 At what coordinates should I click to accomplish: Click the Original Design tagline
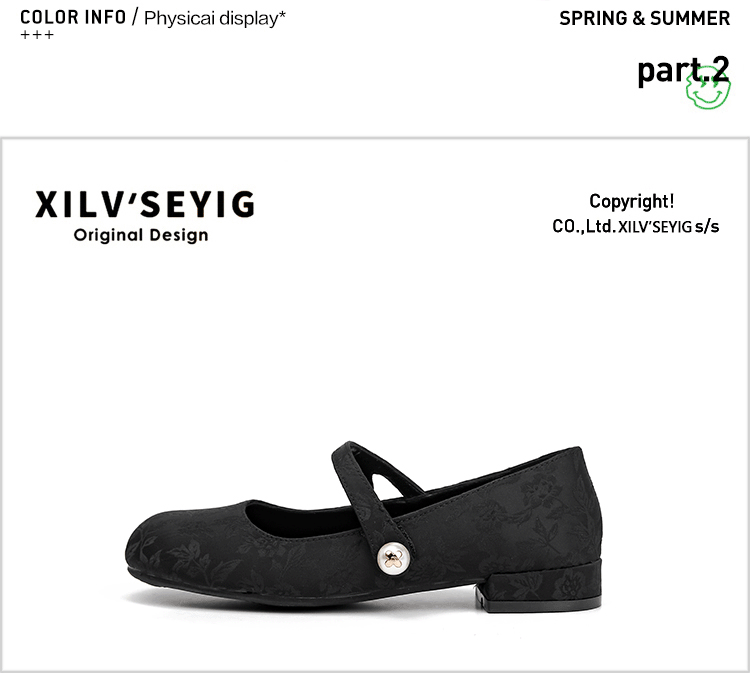(141, 235)
